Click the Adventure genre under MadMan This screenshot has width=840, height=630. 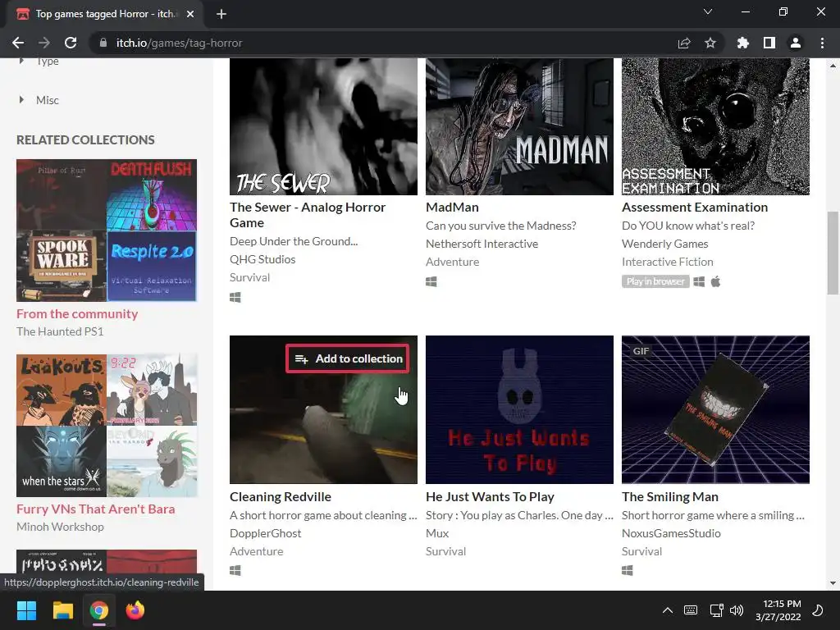tap(452, 262)
